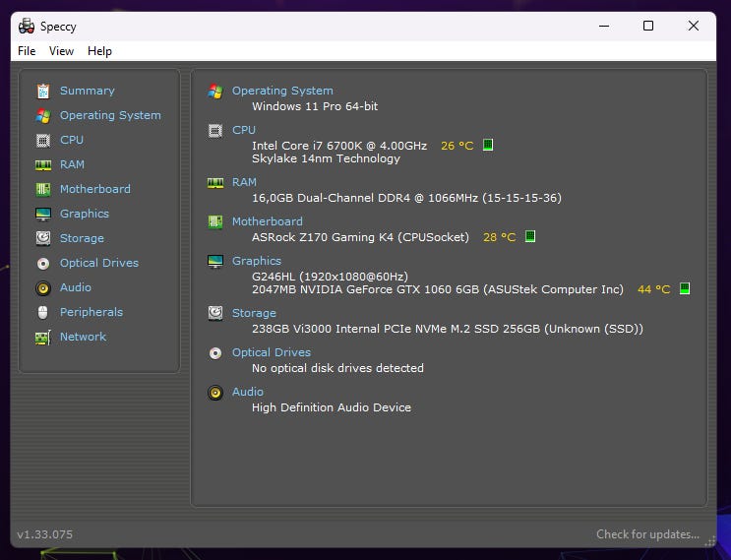Select the Network icon in sidebar
The width and height of the screenshot is (731, 560).
coord(42,337)
